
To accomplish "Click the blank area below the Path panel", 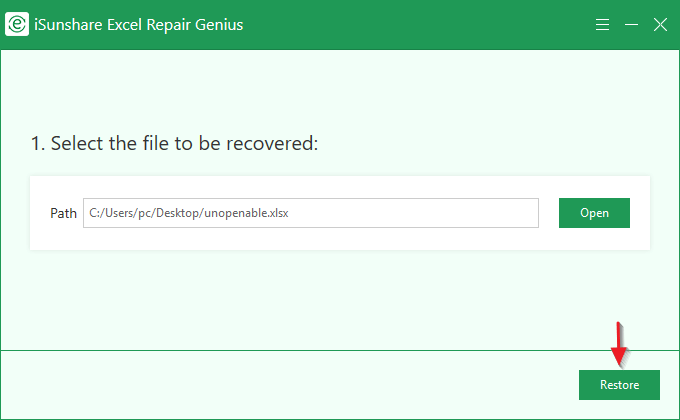I will click(340, 295).
